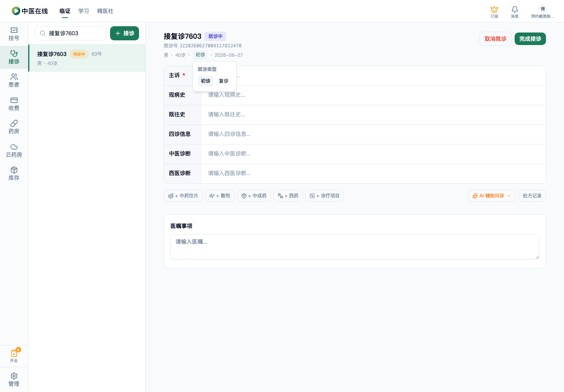Image resolution: width=564 pixels, height=392 pixels.
Task: Click the 63号 queue number
Action: pos(97,54)
